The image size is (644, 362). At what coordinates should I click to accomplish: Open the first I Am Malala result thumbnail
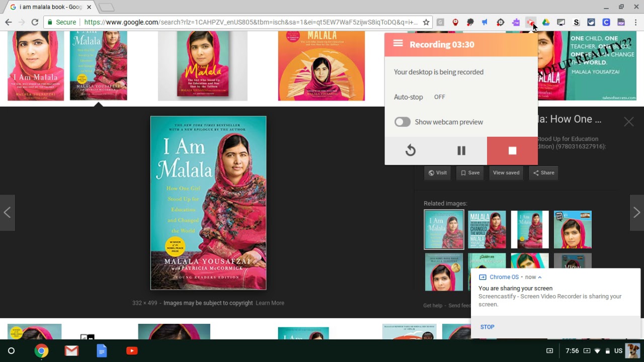tap(36, 65)
